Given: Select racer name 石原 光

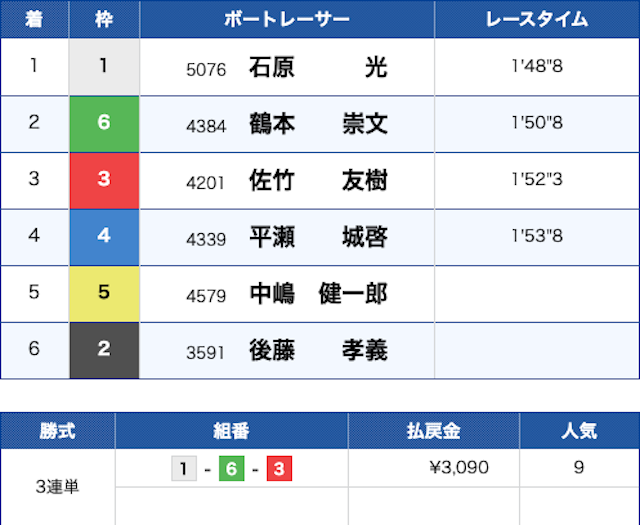Looking at the screenshot, I should [317, 67].
